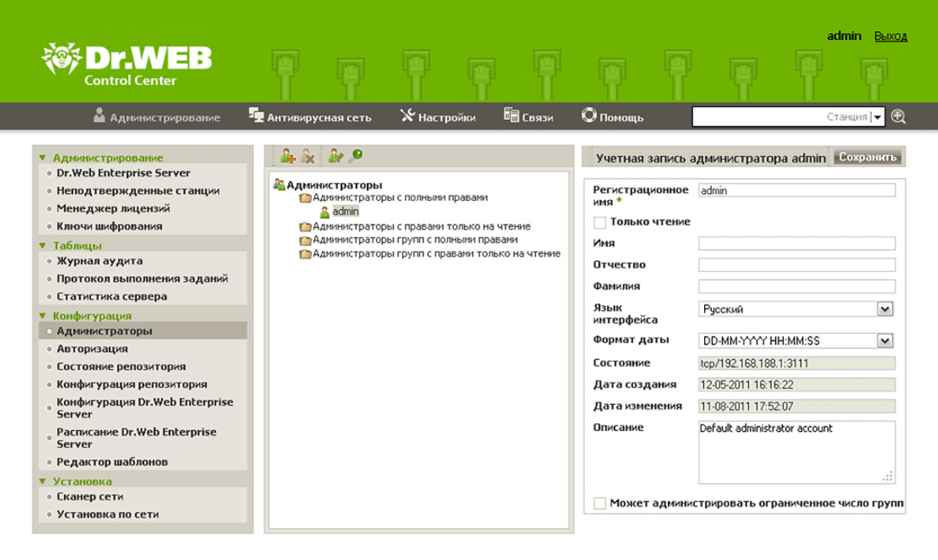Open the Связи menu
The height and width of the screenshot is (560, 938).
click(x=528, y=117)
